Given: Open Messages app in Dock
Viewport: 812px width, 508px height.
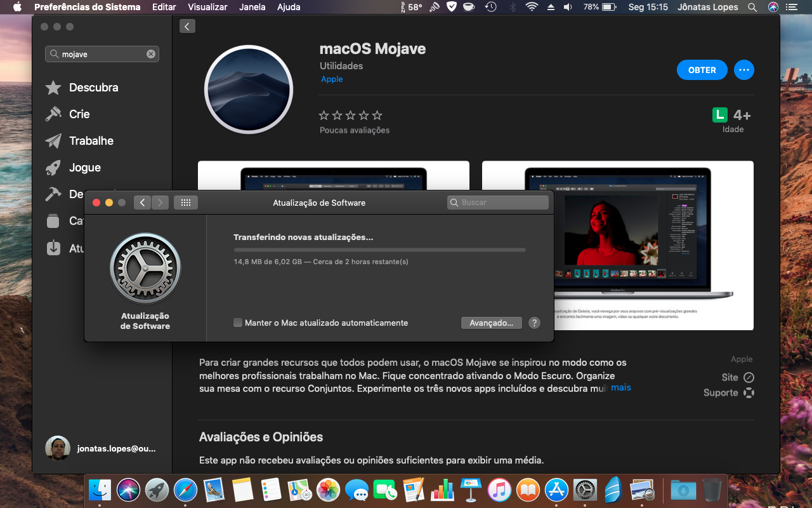Looking at the screenshot, I should coord(357,490).
